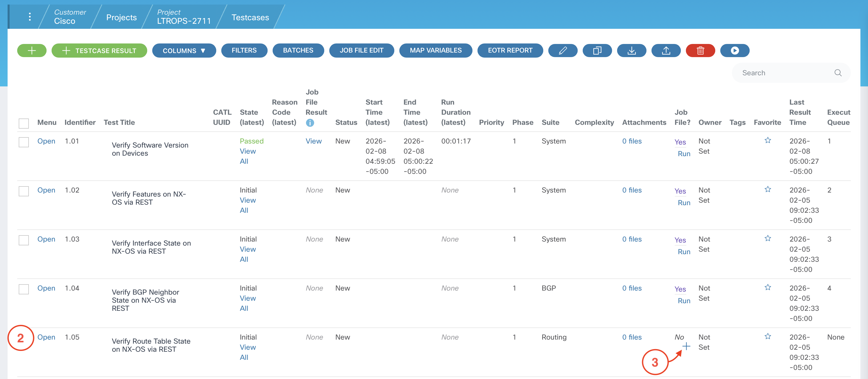868x379 pixels.
Task: Click the download icon button
Action: (x=632, y=51)
